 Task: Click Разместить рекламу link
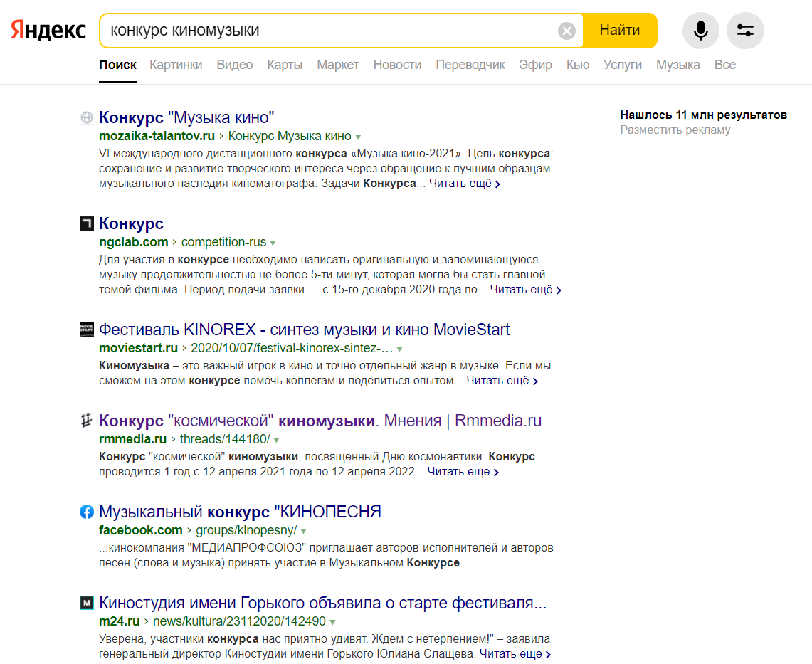coord(675,130)
